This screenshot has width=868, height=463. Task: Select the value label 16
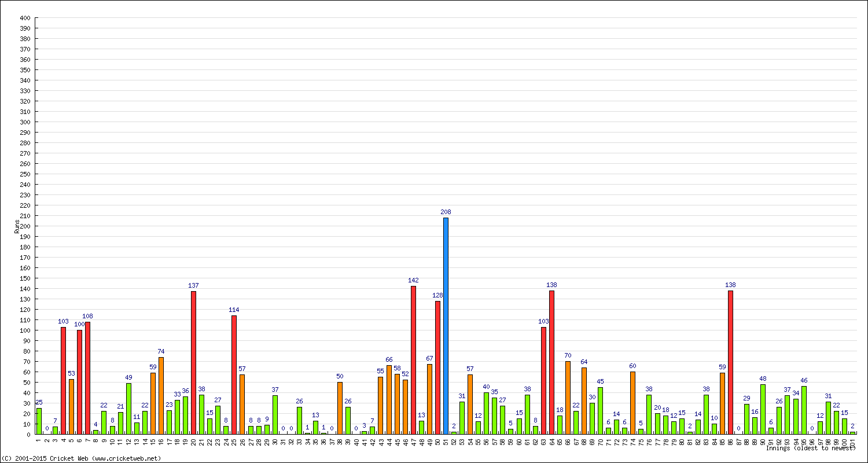(755, 411)
